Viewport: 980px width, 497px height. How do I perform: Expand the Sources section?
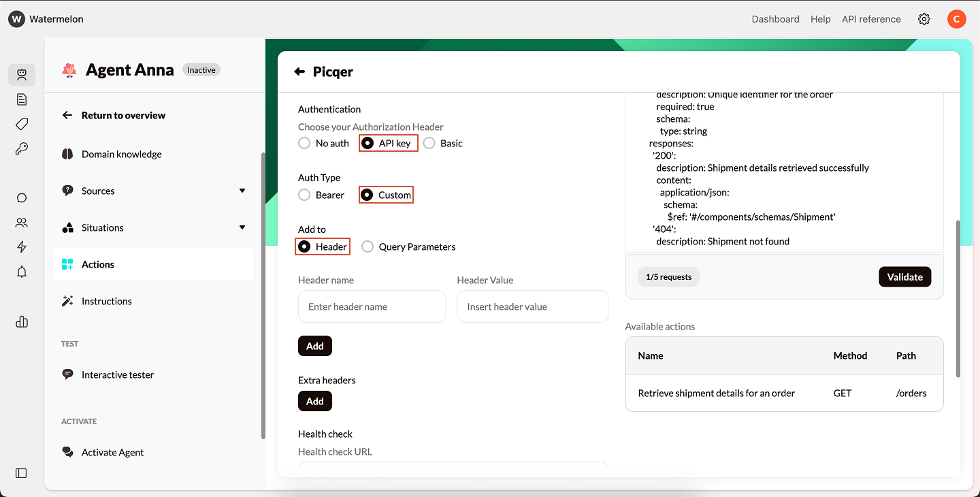(242, 191)
